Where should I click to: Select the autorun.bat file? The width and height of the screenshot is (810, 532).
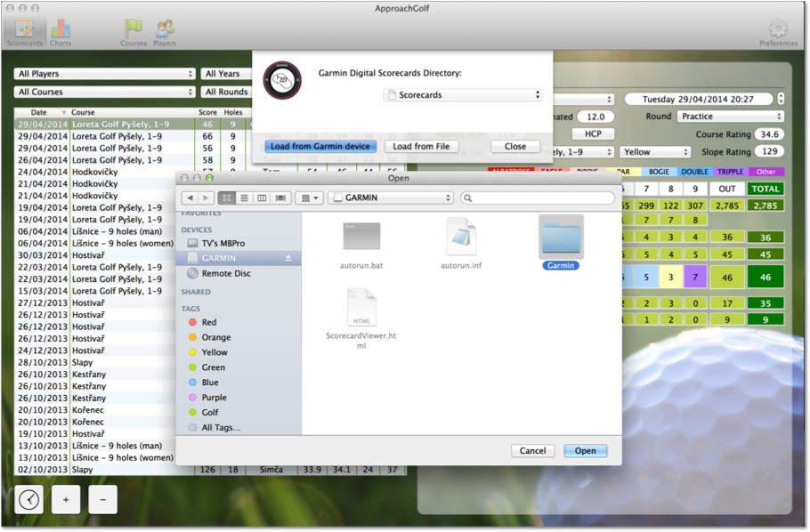361,246
